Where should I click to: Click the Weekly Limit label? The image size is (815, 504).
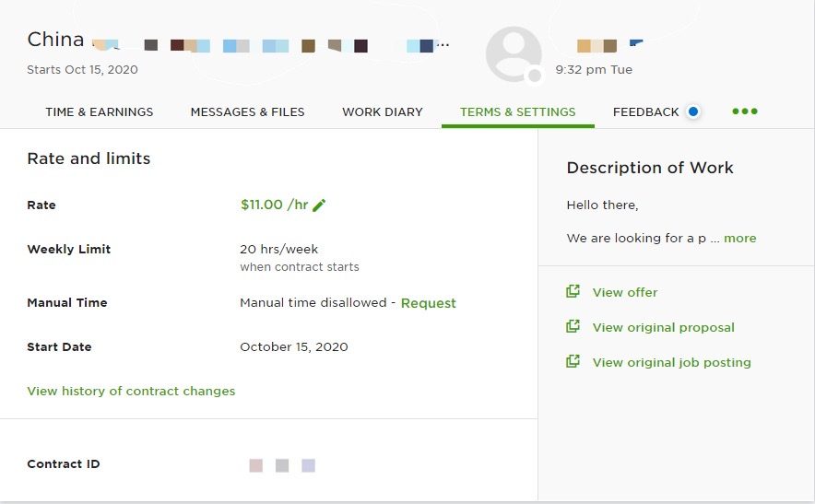point(68,249)
